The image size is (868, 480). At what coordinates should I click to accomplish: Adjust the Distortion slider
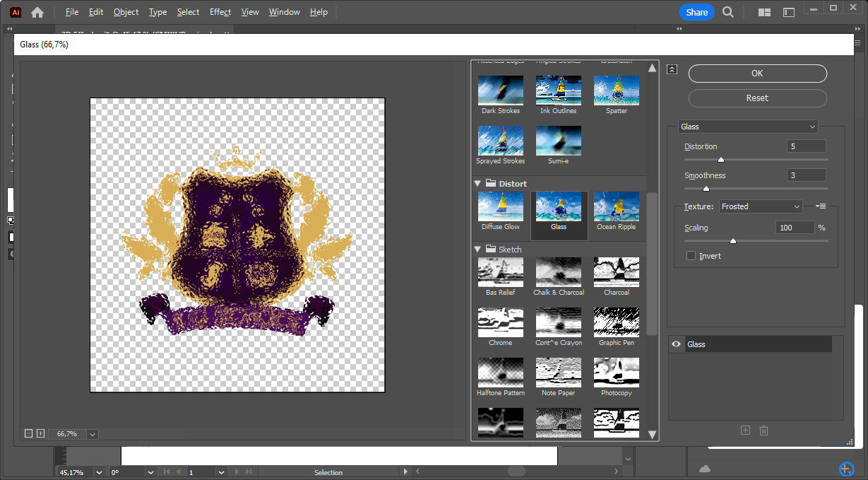721,160
